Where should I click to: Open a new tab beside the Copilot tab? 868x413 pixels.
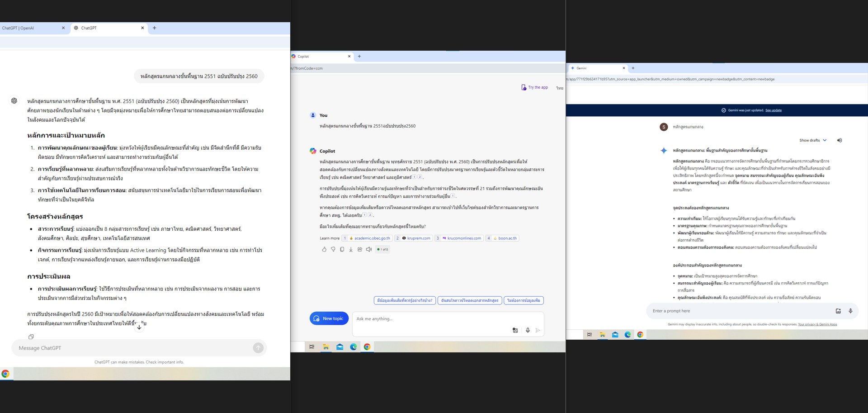[x=359, y=57]
